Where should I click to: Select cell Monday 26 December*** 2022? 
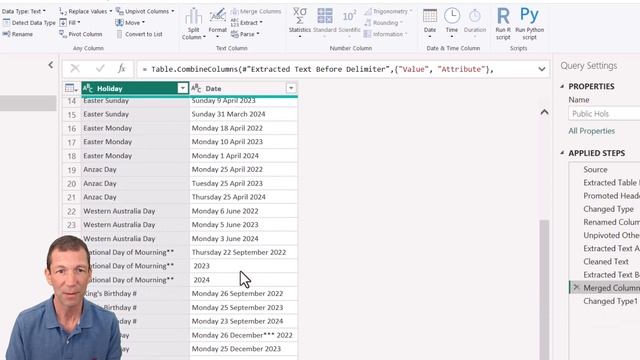point(244,335)
